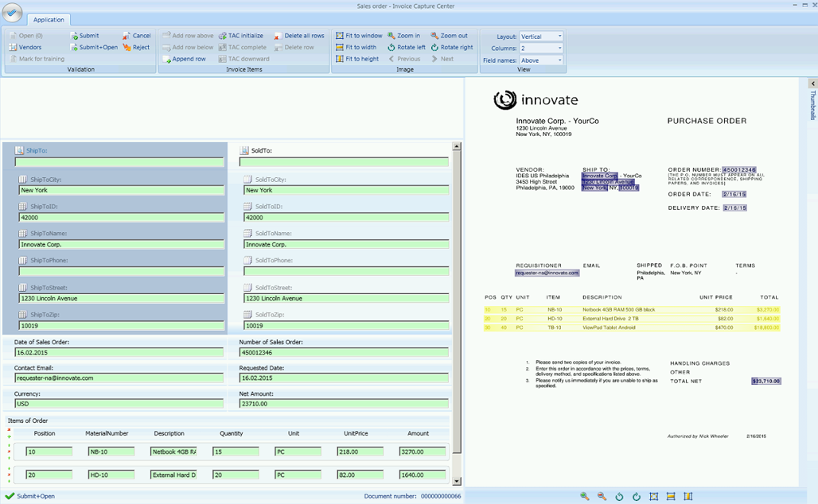The height and width of the screenshot is (504, 818).
Task: Click the External Hard D description cell
Action: [173, 475]
